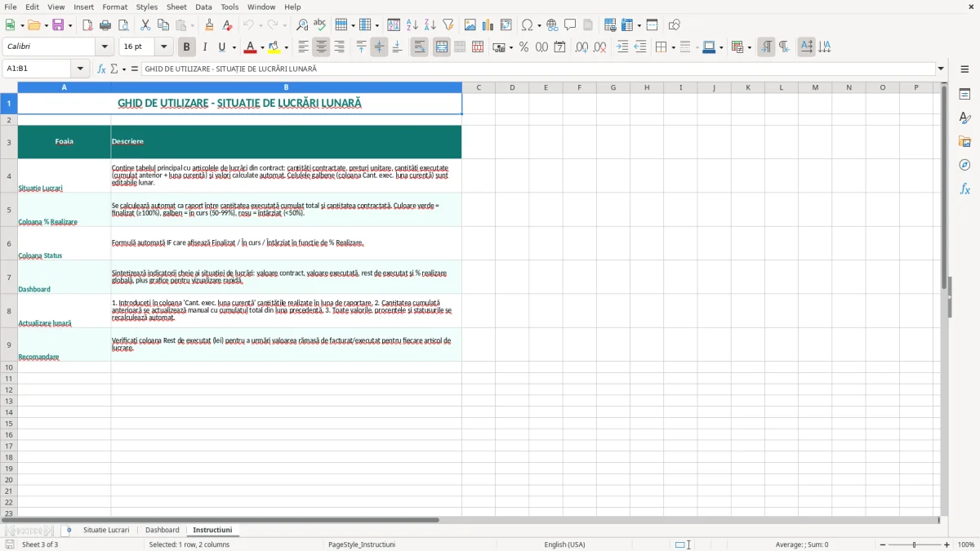Click the zoom in plus button

pos(947,544)
